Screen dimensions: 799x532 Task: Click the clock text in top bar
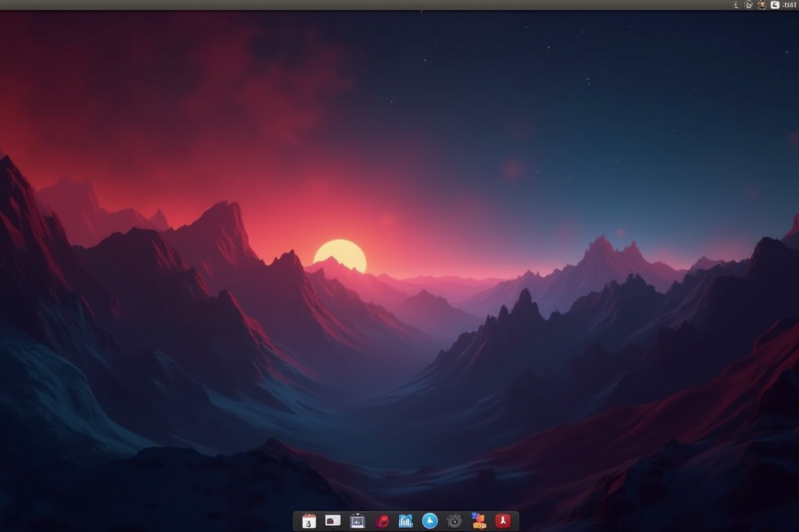(x=789, y=5)
